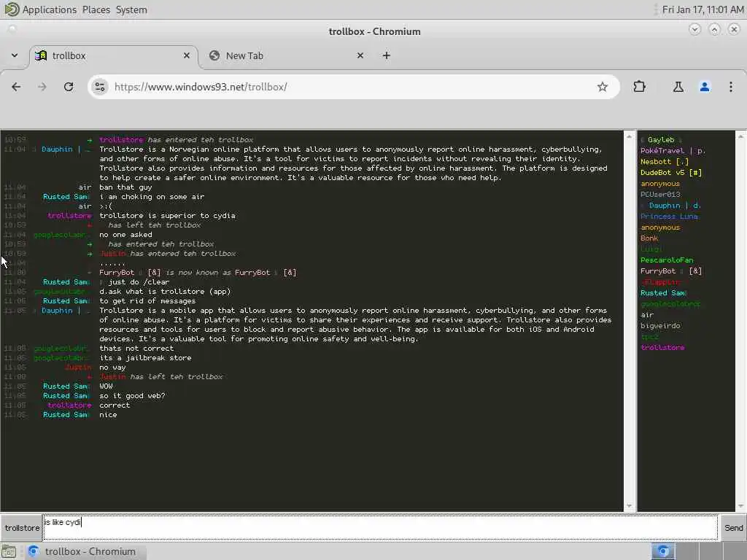Open the Chrome Labs flask icon

click(678, 87)
